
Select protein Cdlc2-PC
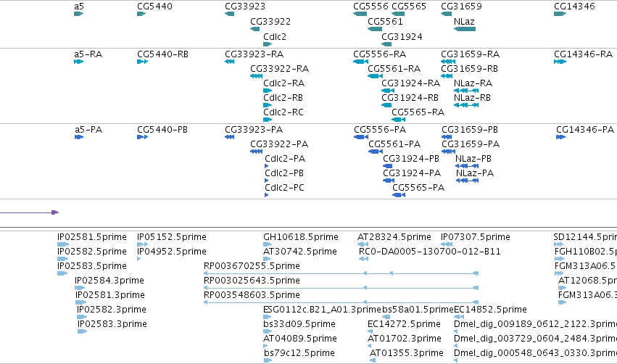[284, 188]
